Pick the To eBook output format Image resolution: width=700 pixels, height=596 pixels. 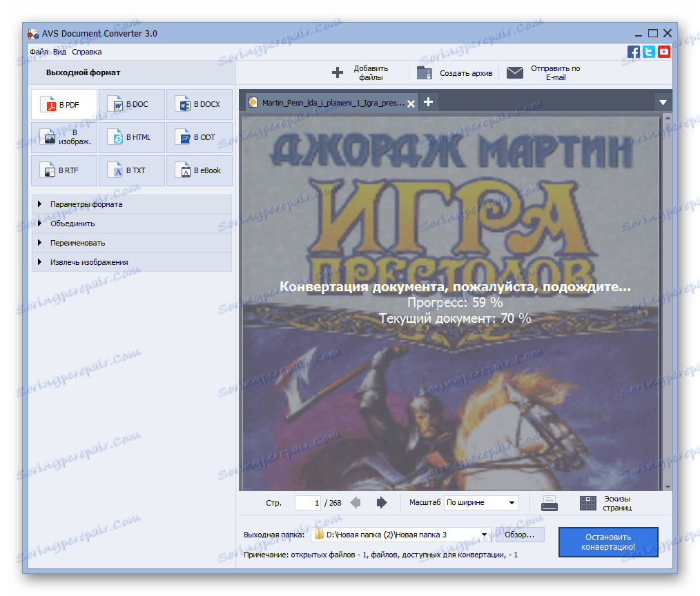point(200,170)
